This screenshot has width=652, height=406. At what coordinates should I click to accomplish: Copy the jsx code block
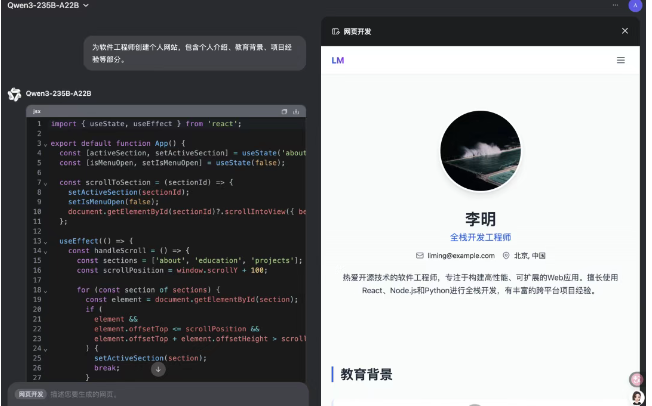click(284, 111)
